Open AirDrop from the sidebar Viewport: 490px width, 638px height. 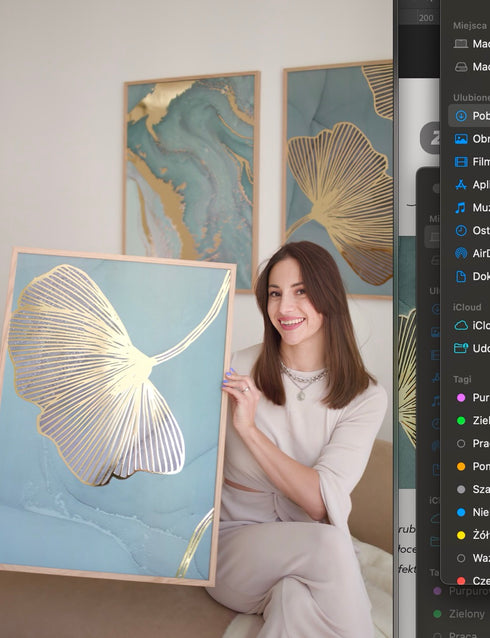pyautogui.click(x=469, y=253)
